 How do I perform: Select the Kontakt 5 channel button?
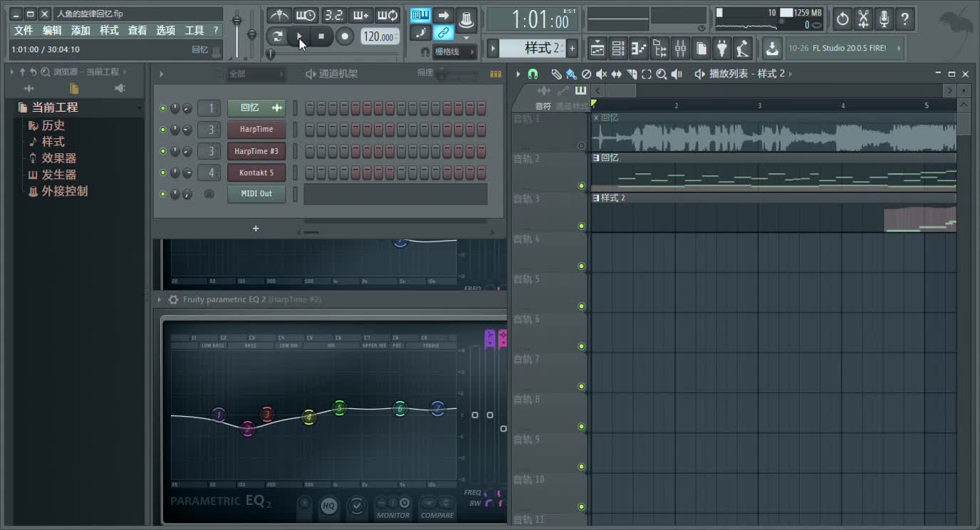(x=256, y=172)
